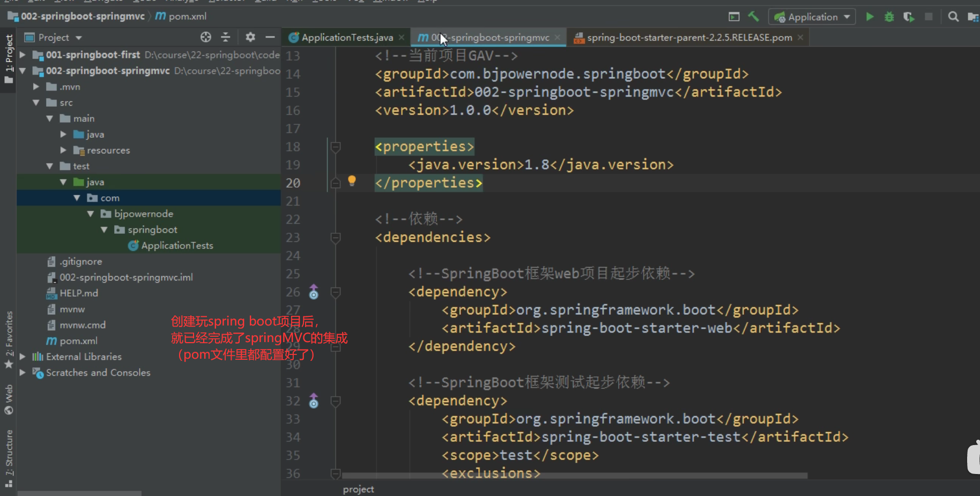The width and height of the screenshot is (980, 496).
Task: Open the ApplicationTests class file
Action: [x=170, y=246]
